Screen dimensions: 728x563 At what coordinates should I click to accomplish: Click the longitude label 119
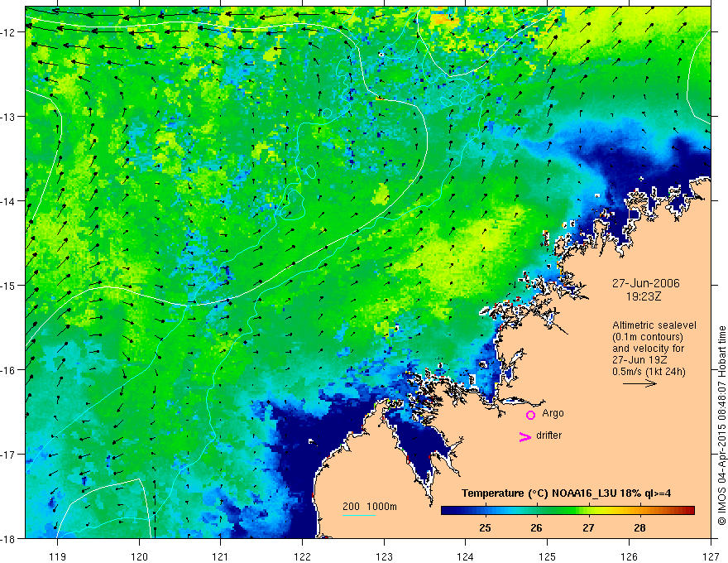point(58,556)
